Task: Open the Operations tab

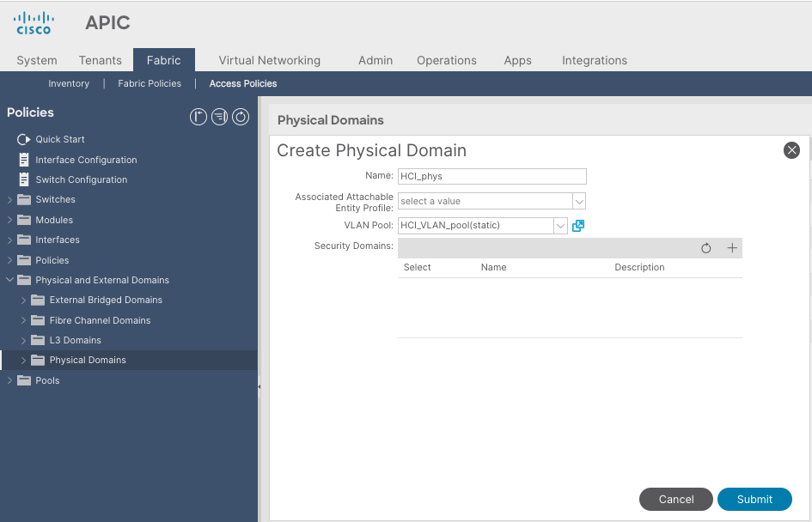Action: point(447,61)
